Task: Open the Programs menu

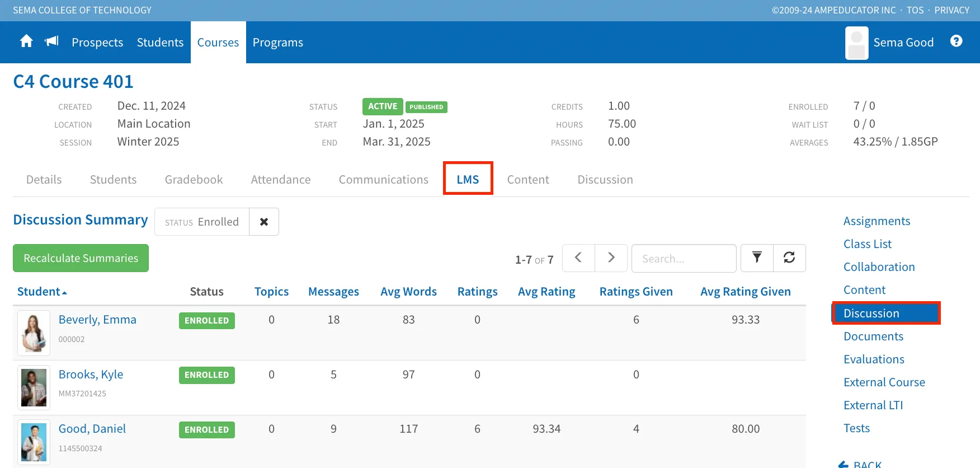Action: tap(278, 43)
